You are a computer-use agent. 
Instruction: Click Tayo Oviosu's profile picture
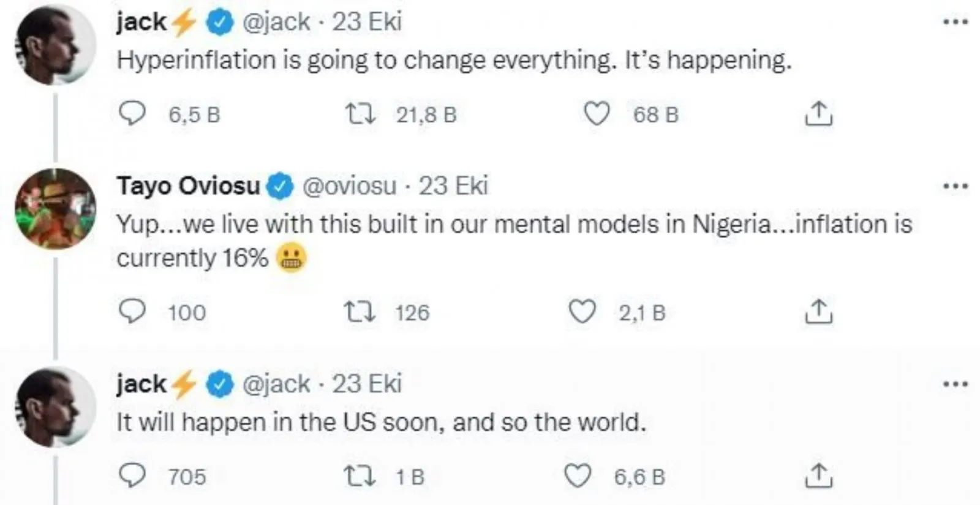(x=55, y=209)
